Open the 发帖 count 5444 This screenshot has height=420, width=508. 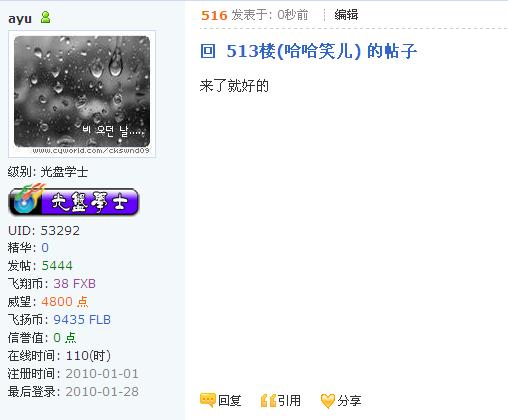tap(57, 266)
